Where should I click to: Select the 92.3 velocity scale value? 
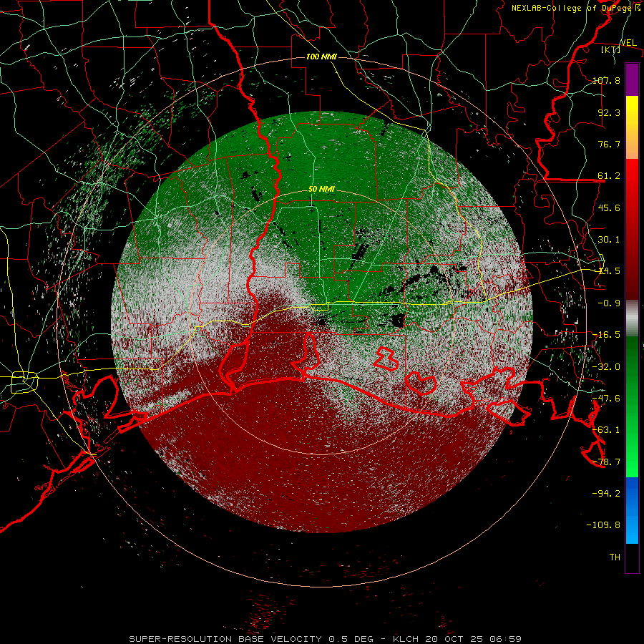pos(609,112)
